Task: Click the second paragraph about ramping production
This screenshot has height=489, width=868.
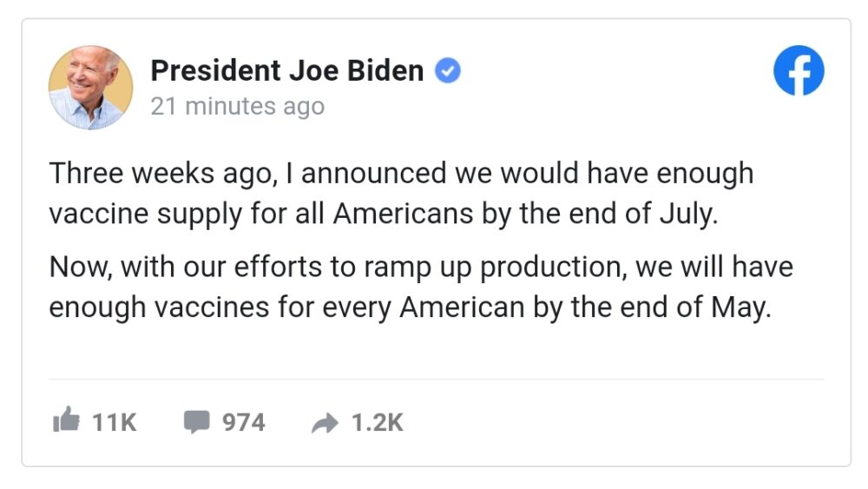Action: coord(421,287)
